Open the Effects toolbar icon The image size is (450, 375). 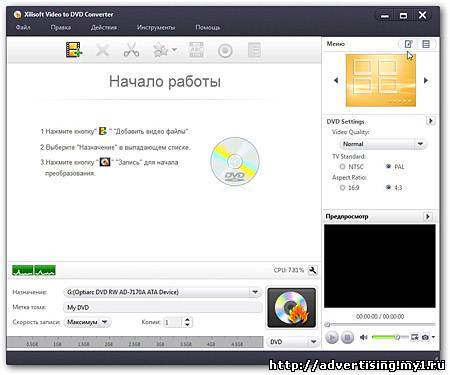click(164, 51)
